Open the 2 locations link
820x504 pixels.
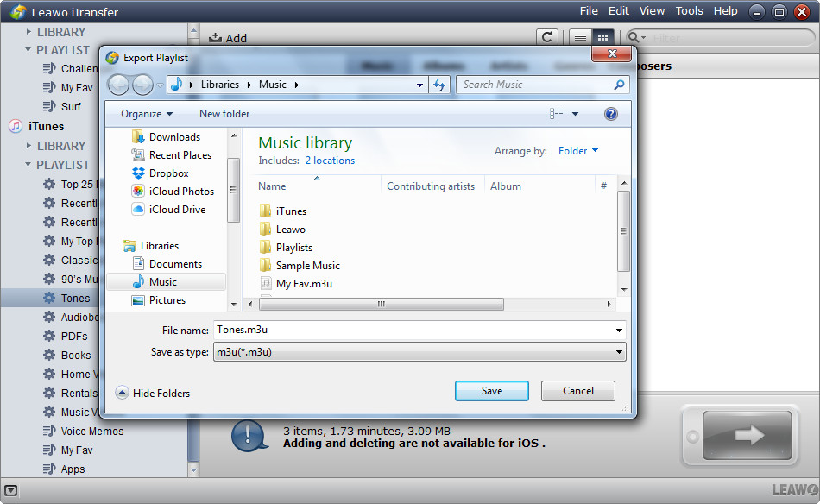(330, 161)
